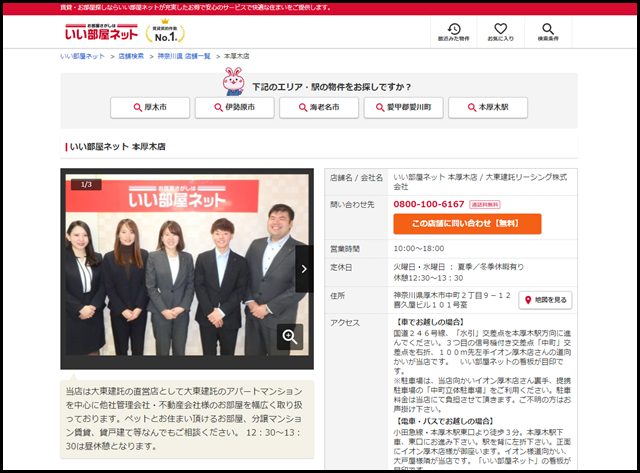Click the 店舗名 / 会社名 row label
Viewport: 640px width, 473px height.
pyautogui.click(x=356, y=178)
